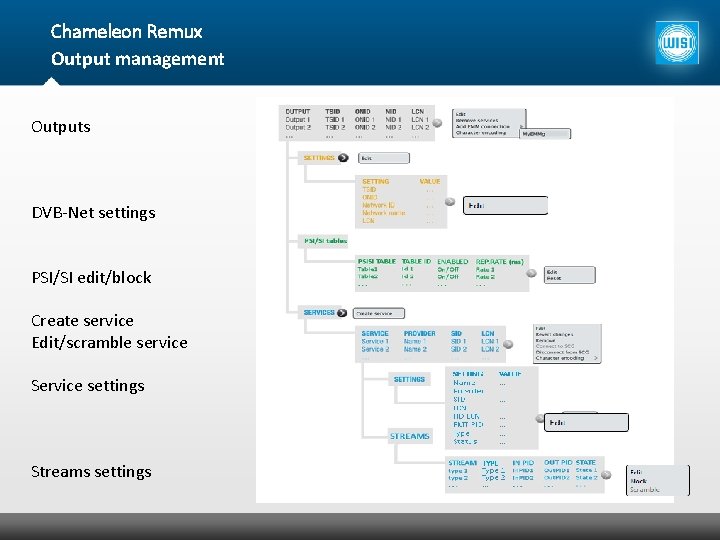The image size is (720, 540).
Task: Click the large Edit box beside DVB-Net settings table
Action: point(505,205)
